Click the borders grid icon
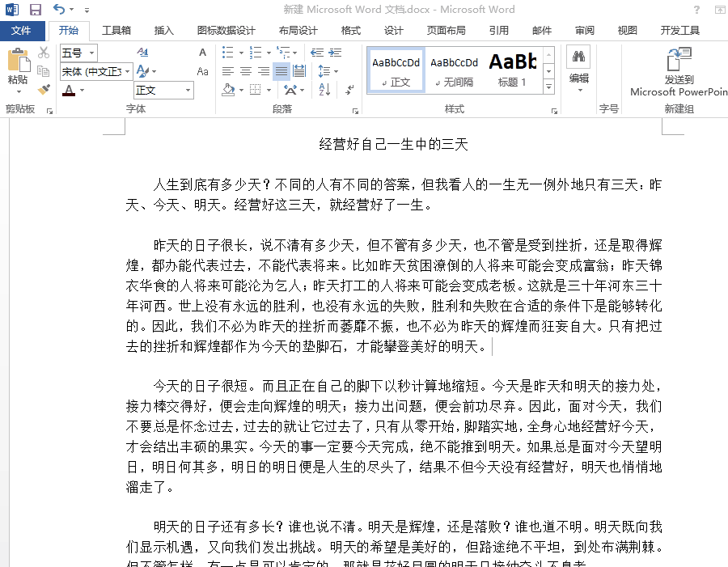728x567 pixels. pos(256,90)
